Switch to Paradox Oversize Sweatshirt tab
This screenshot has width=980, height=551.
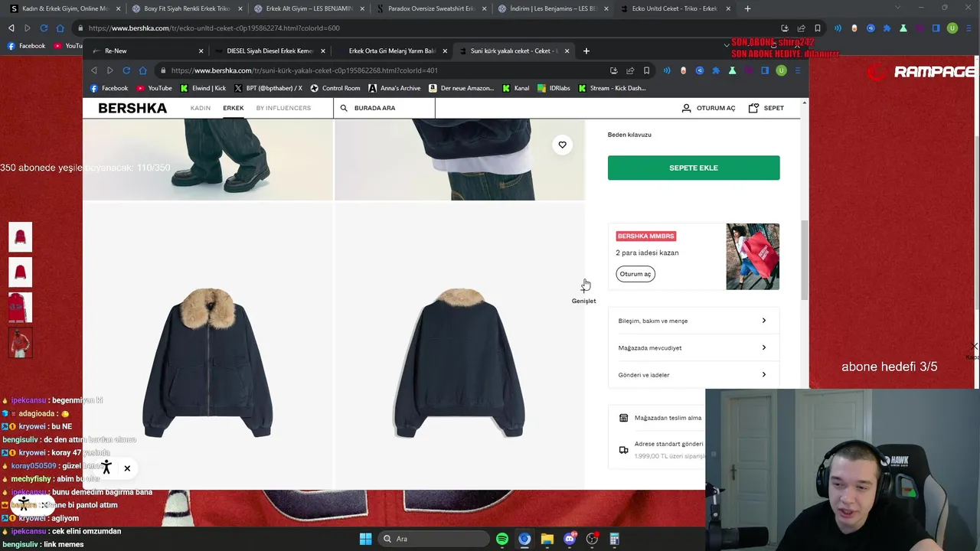click(431, 8)
